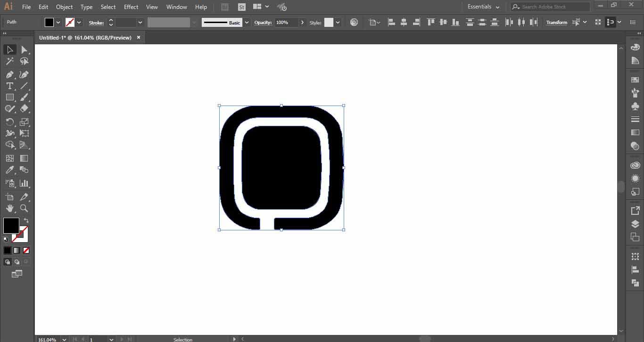This screenshot has height=342, width=644.
Task: Open the Symbols panel
Action: click(635, 106)
